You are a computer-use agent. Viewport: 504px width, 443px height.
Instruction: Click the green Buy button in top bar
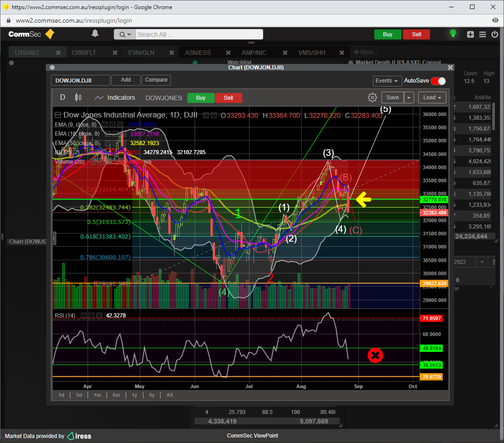(388, 34)
